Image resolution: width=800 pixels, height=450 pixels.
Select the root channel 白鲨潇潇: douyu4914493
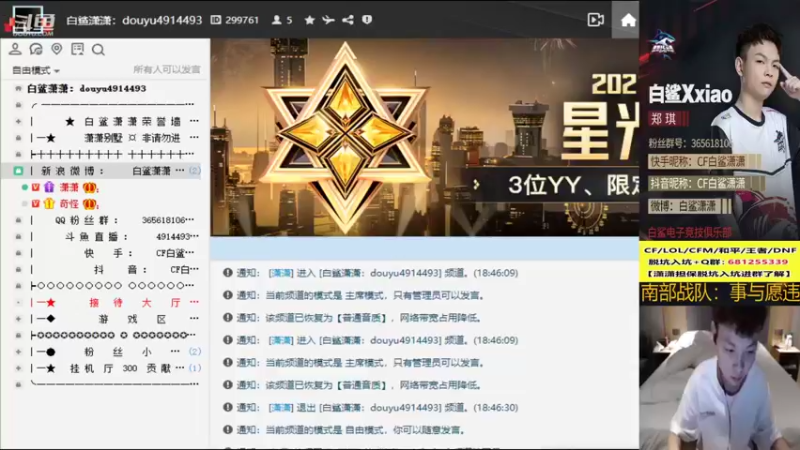point(87,88)
